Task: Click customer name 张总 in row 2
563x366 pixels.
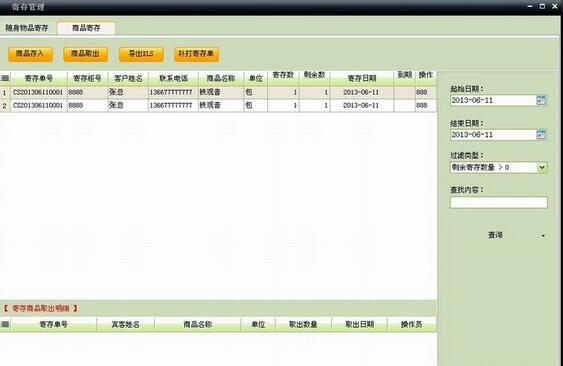Action: coord(116,105)
